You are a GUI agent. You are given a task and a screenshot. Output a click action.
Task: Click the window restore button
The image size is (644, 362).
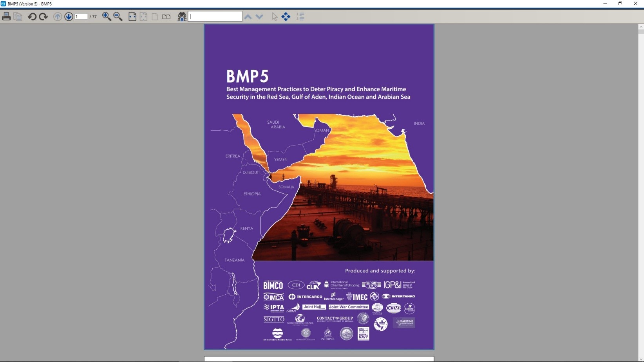tap(620, 4)
